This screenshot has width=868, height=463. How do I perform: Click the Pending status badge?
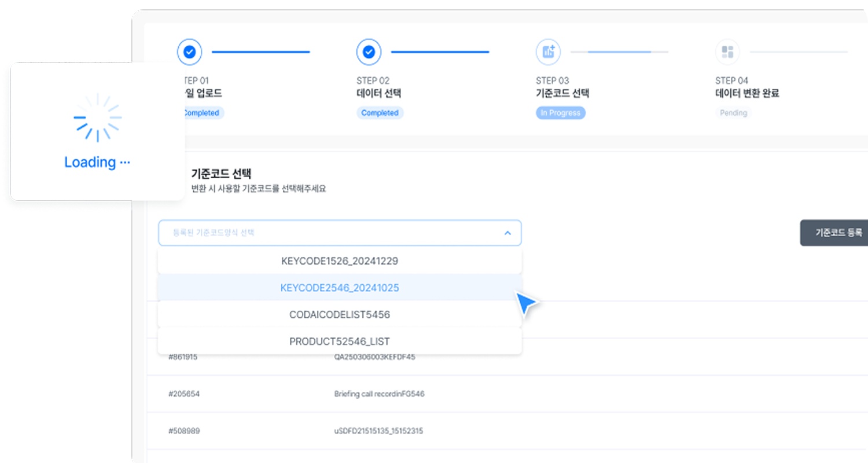[733, 113]
